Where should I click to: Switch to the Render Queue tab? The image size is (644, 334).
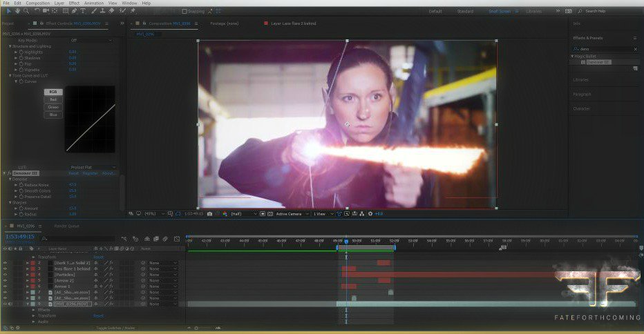point(66,226)
